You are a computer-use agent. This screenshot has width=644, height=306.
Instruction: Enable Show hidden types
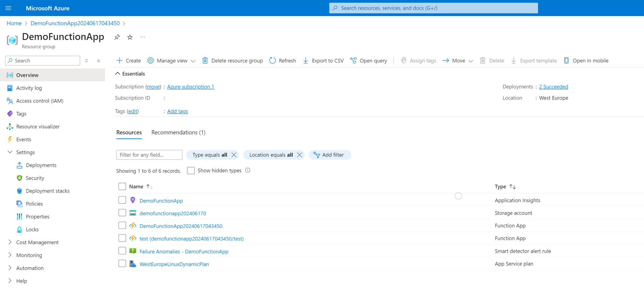click(191, 170)
